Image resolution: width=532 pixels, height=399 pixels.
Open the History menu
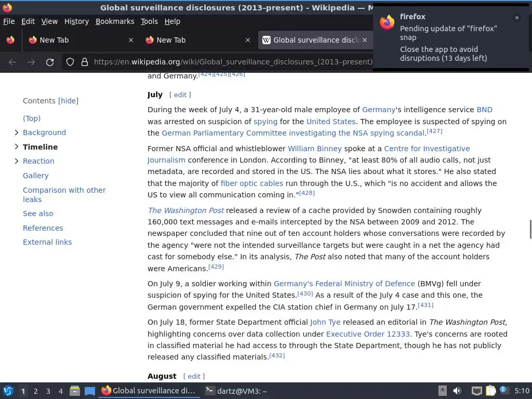[76, 21]
